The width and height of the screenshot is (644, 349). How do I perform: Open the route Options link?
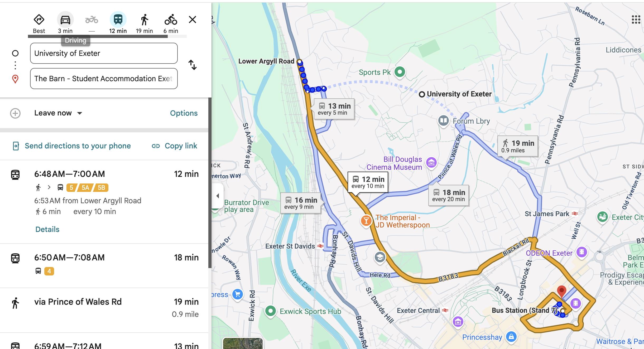coord(184,113)
